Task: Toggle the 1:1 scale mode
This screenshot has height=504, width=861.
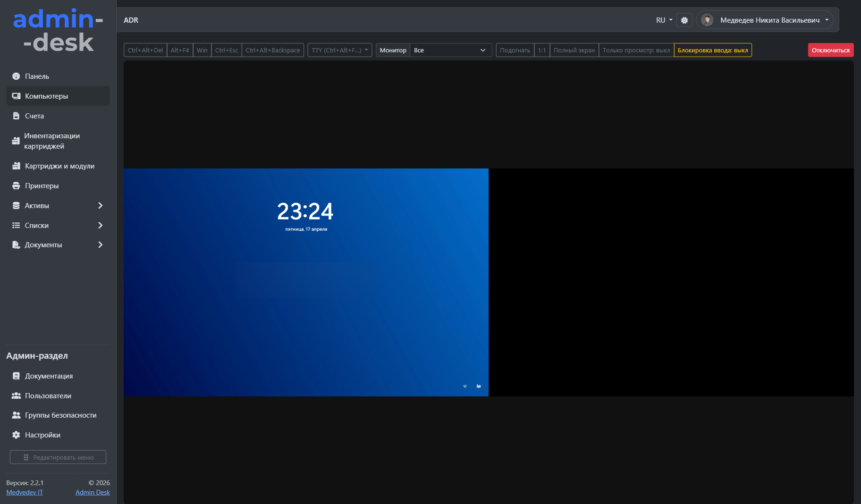Action: [541, 50]
